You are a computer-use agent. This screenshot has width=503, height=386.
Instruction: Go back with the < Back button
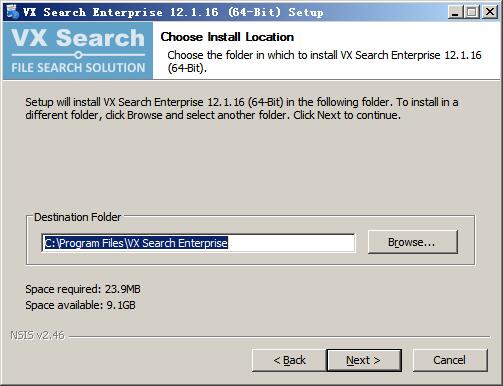click(x=289, y=360)
